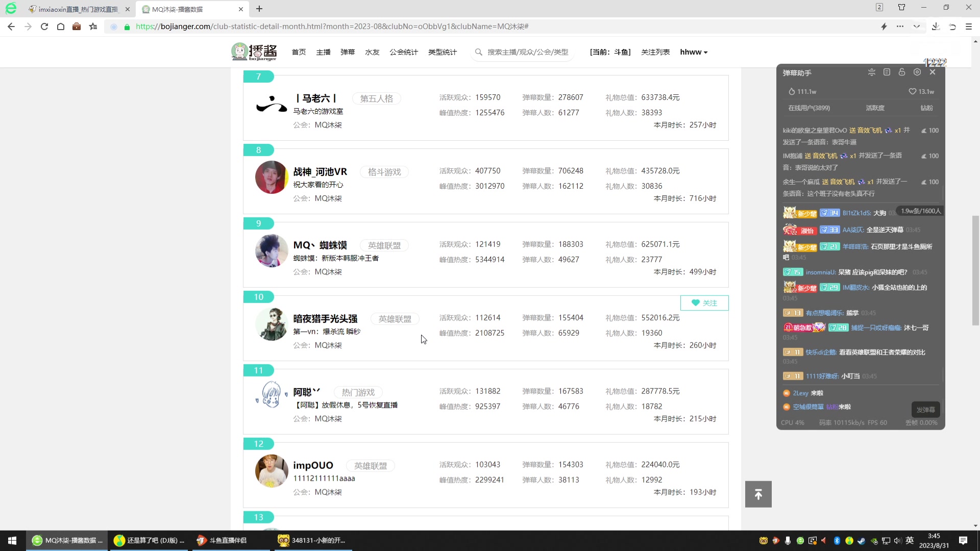Viewport: 980px width, 551px height.
Task: Switch to 在线用户(3899) tab
Action: tap(808, 108)
